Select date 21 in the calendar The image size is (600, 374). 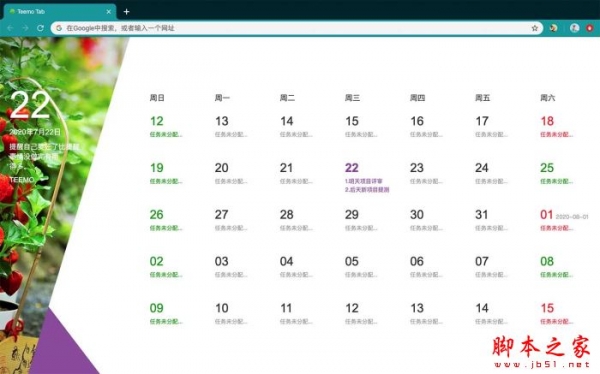click(286, 168)
